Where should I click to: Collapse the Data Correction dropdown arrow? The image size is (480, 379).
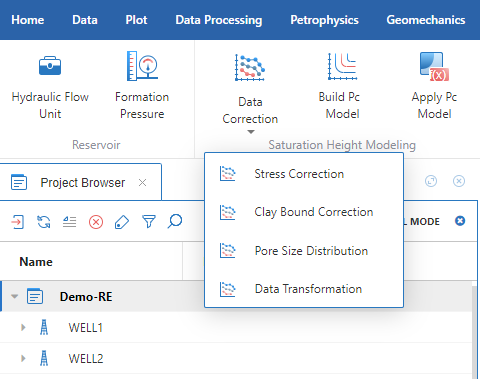251,132
